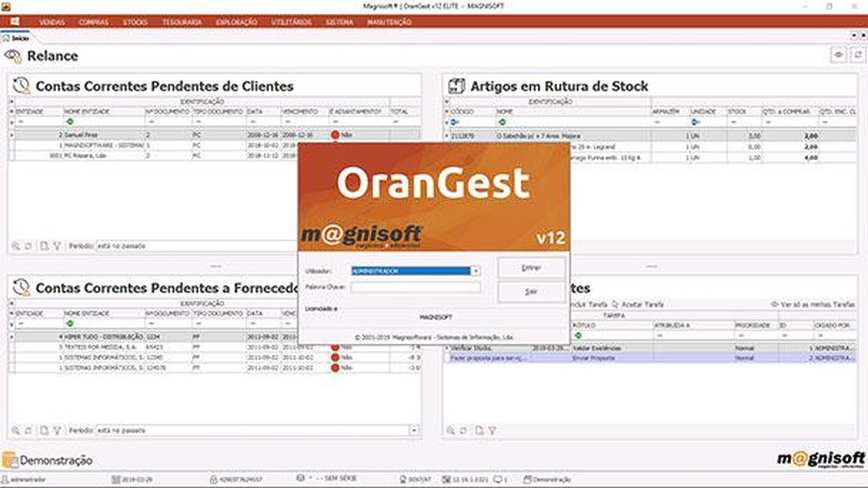The image size is (868, 488).
Task: Open the TESOURARIA menu
Action: [182, 23]
